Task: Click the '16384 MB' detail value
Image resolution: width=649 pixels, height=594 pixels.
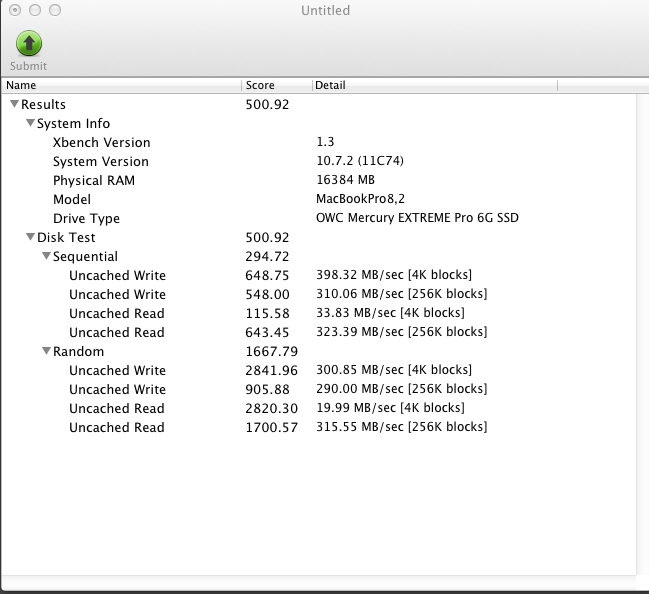Action: 345,180
